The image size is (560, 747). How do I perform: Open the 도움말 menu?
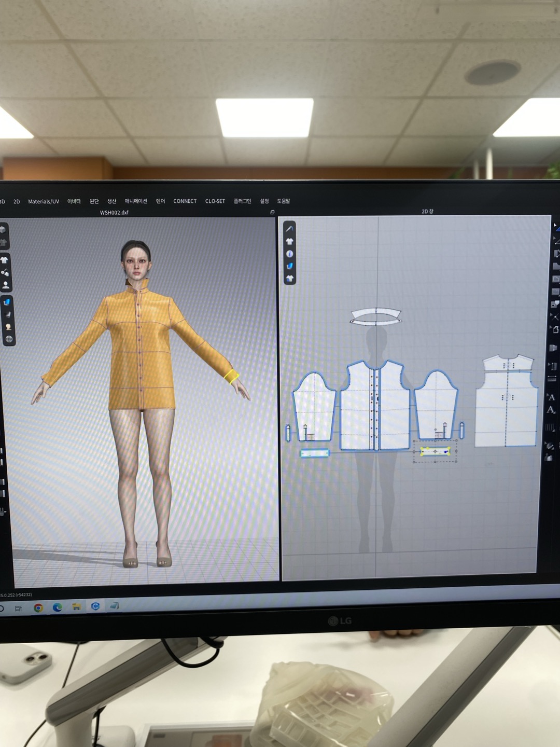(x=284, y=201)
